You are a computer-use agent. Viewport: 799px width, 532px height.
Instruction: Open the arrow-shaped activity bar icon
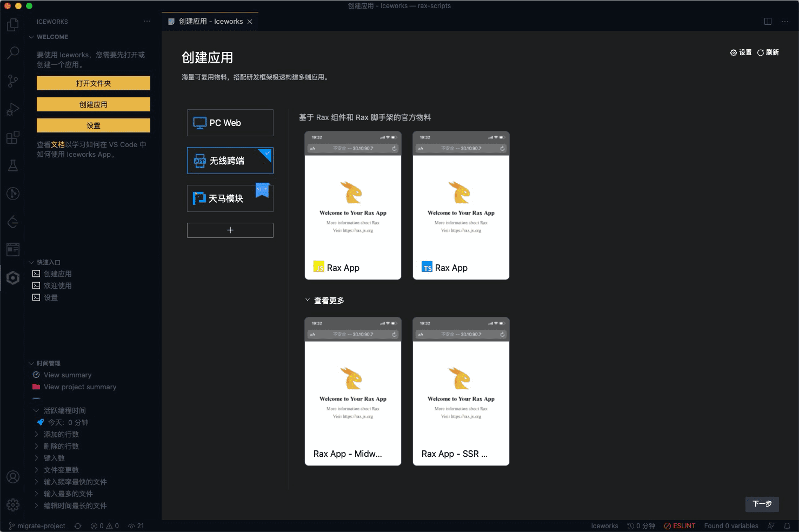pyautogui.click(x=13, y=222)
